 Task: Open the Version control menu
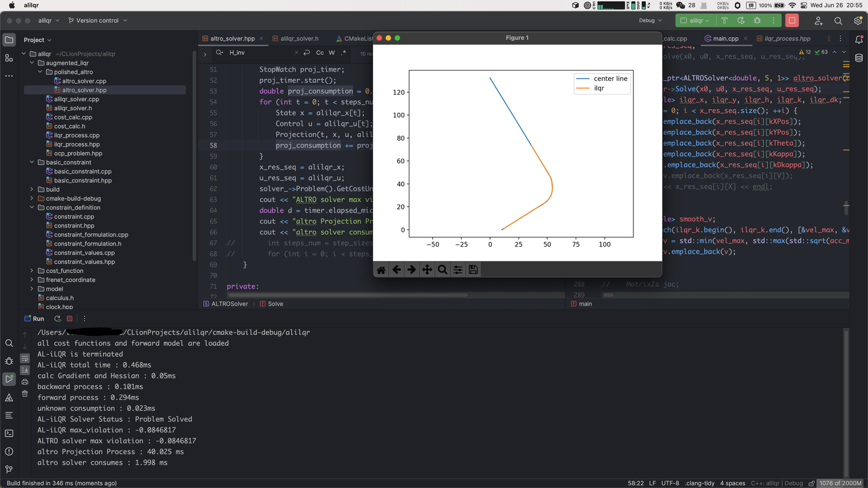(x=98, y=20)
